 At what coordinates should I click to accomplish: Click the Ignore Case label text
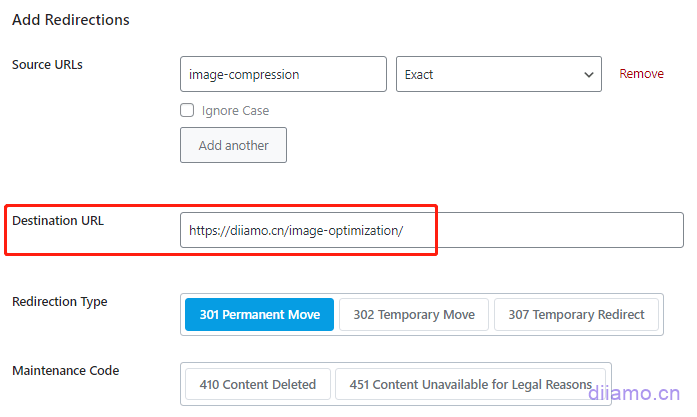tap(235, 111)
